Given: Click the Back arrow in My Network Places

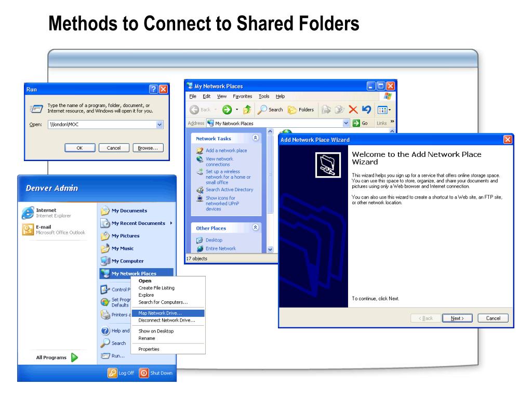Looking at the screenshot, I should pyautogui.click(x=194, y=110).
